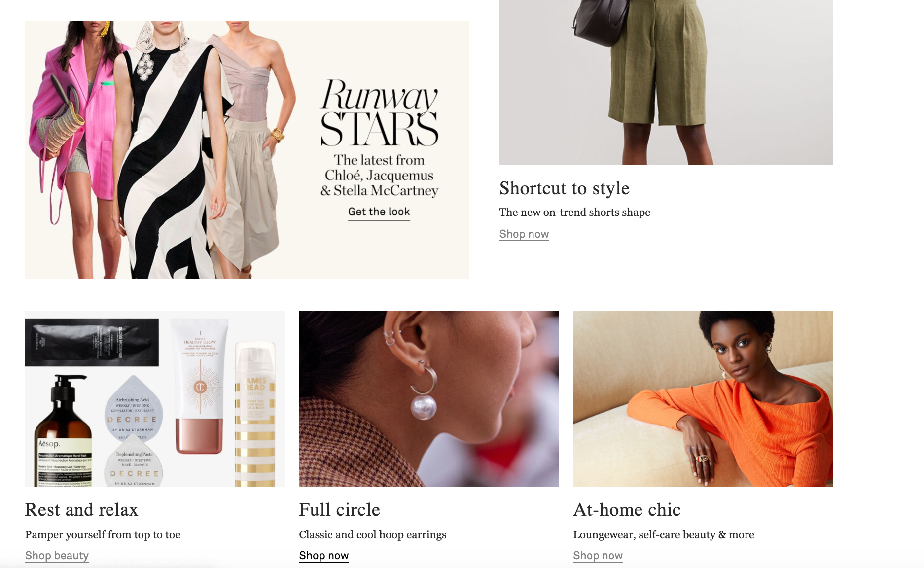Select 'Pamper yourself from top to toe' text

103,535
